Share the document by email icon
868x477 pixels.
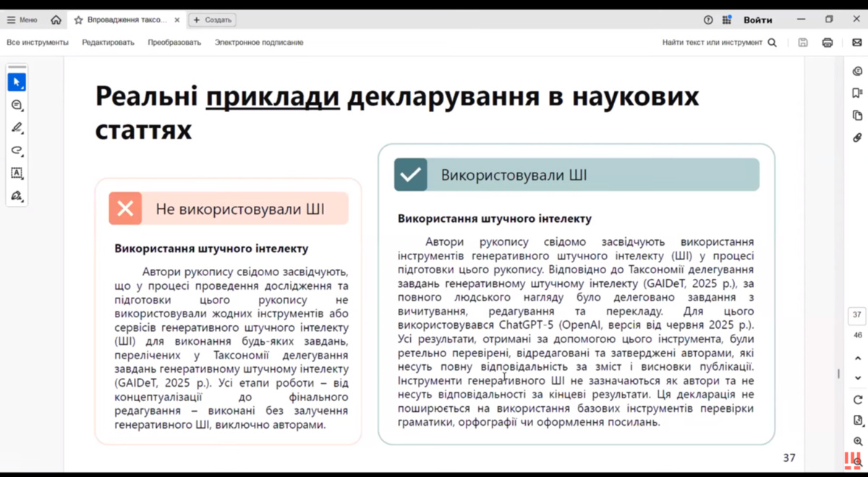pyautogui.click(x=856, y=43)
